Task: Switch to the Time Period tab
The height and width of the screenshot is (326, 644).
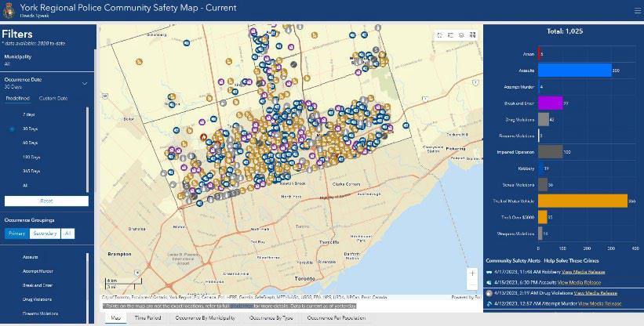Action: pyautogui.click(x=148, y=317)
